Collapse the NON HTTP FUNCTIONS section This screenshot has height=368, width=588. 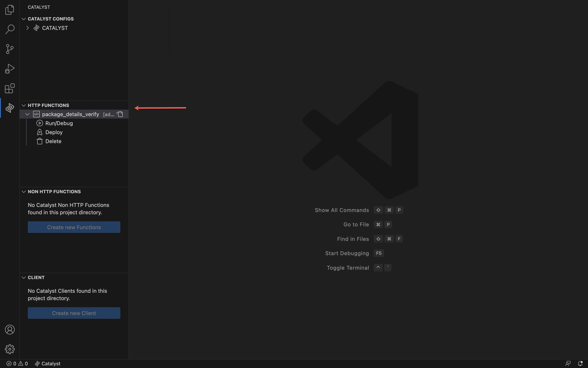pos(24,192)
